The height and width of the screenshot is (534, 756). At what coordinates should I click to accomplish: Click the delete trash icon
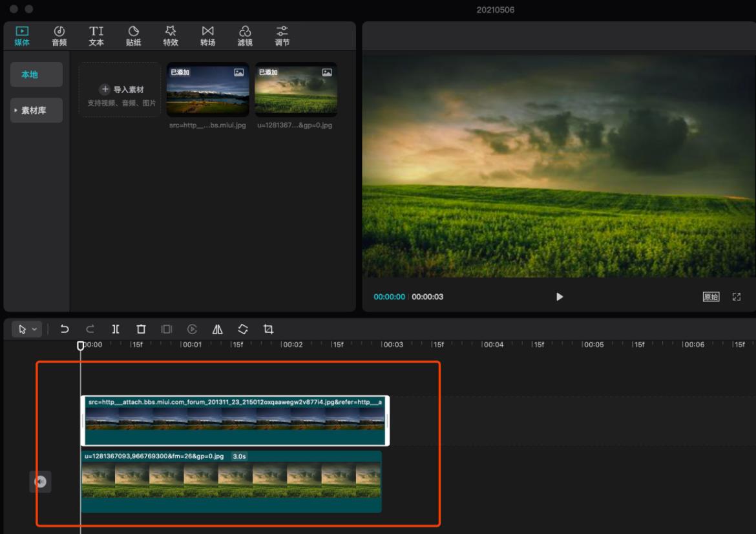click(141, 329)
